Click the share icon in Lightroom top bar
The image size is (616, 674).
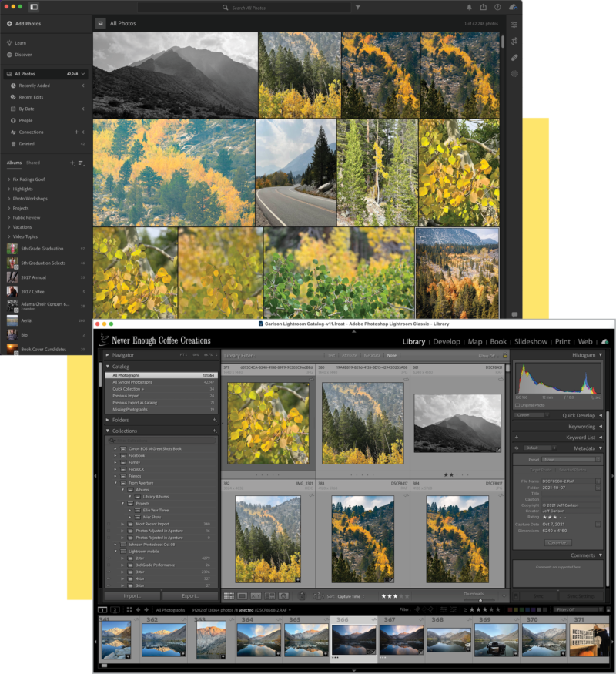(484, 7)
